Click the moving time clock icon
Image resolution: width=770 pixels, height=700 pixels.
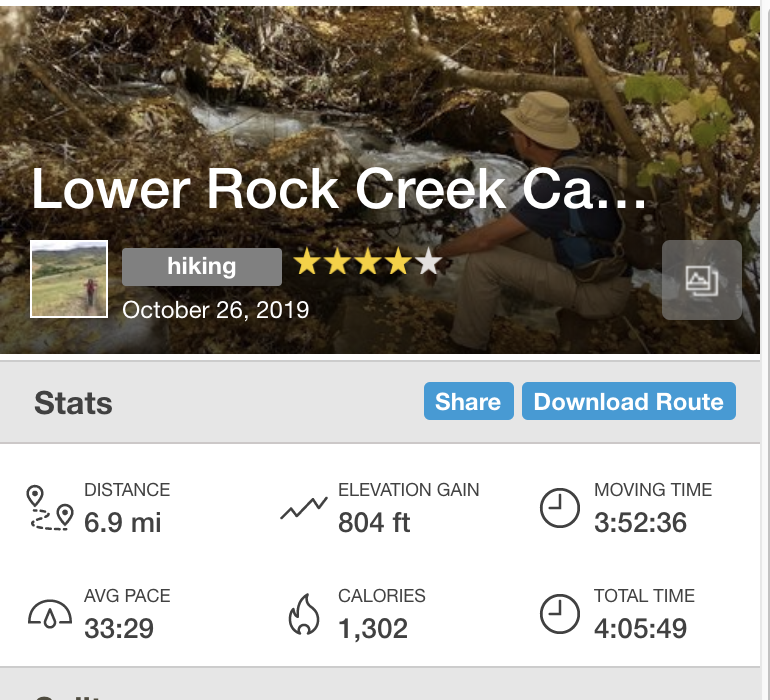tap(559, 508)
